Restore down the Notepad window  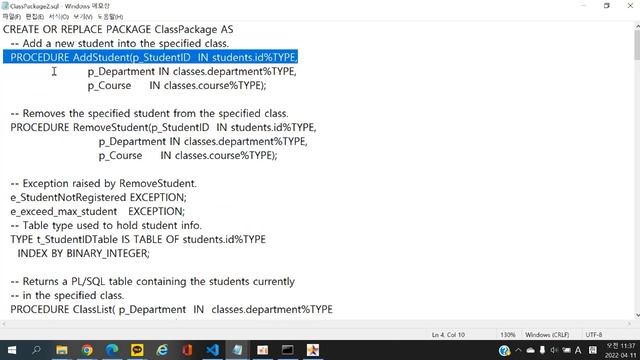pos(607,6)
